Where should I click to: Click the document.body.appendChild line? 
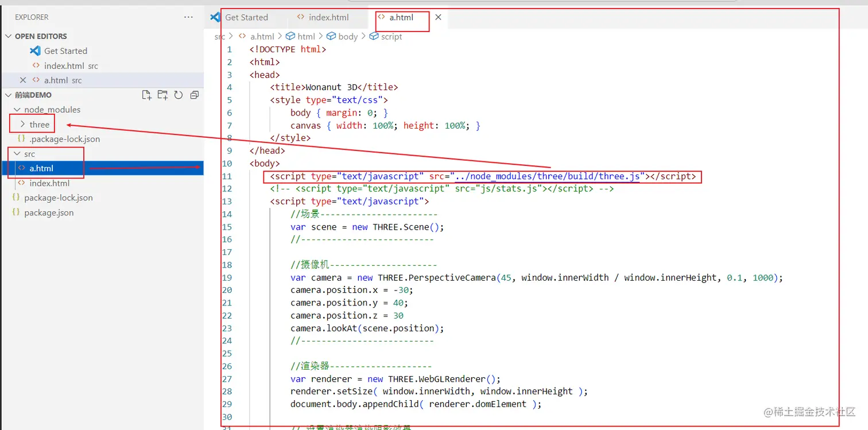[416, 404]
